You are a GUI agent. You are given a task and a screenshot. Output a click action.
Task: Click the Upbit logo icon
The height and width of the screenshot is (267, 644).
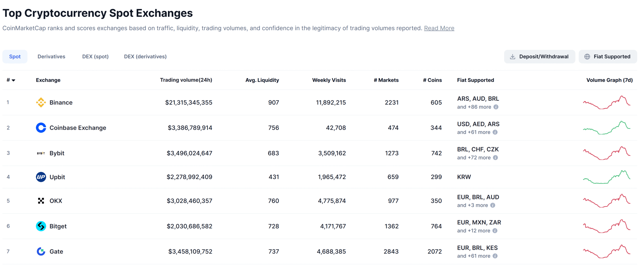pyautogui.click(x=41, y=177)
